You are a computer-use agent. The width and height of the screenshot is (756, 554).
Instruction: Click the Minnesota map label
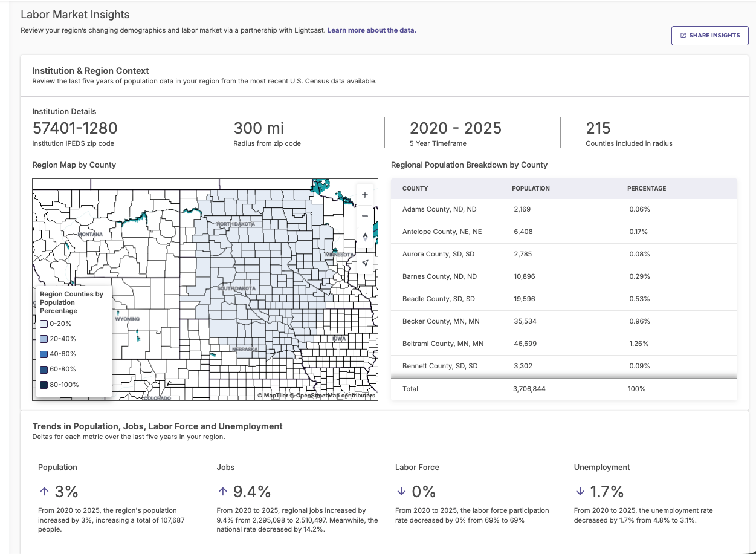click(340, 255)
